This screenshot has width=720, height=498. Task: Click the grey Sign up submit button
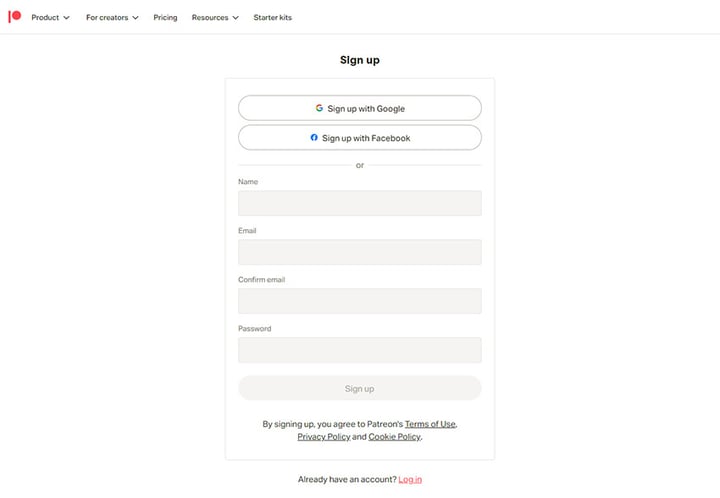360,388
